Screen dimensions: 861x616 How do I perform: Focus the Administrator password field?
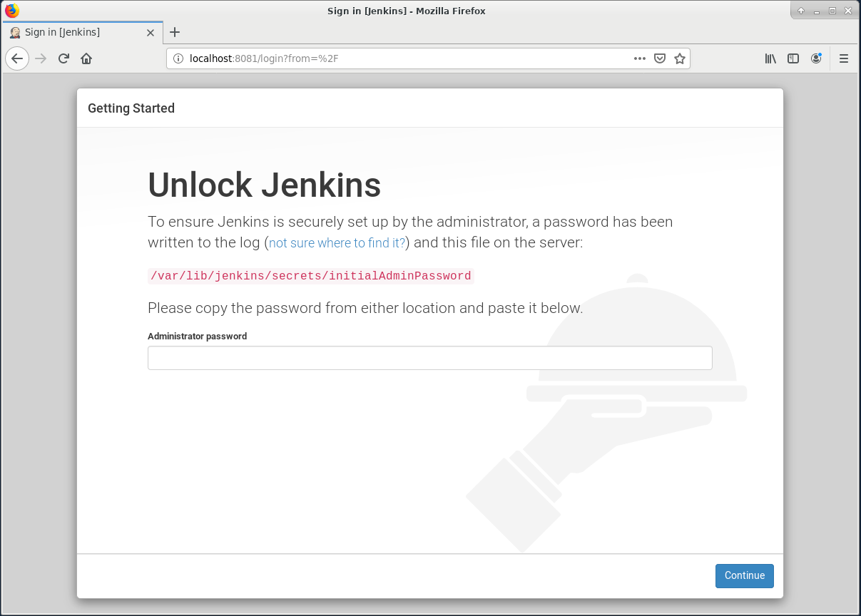click(x=429, y=357)
